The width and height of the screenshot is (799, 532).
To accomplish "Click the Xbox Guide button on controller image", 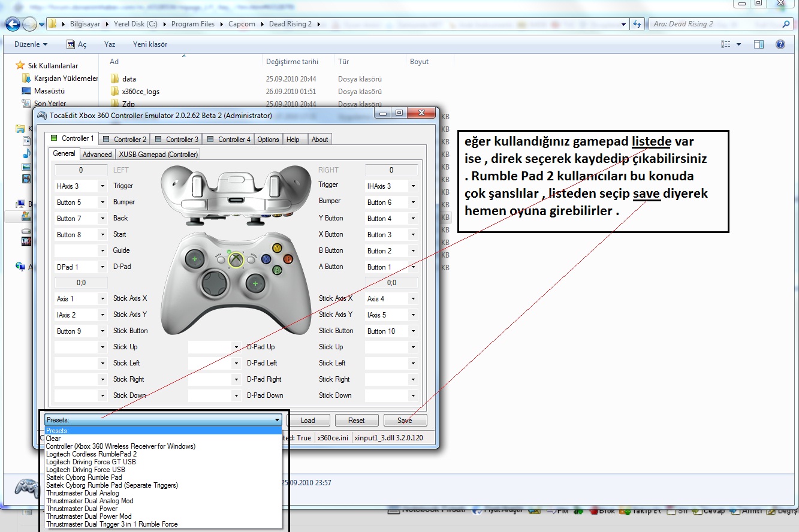I will [237, 259].
